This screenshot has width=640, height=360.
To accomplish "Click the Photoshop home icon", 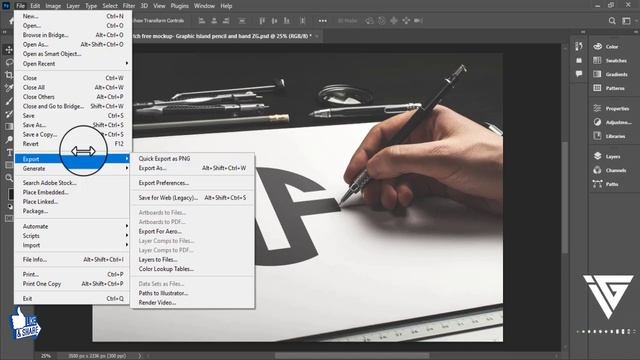I will coord(11,21).
